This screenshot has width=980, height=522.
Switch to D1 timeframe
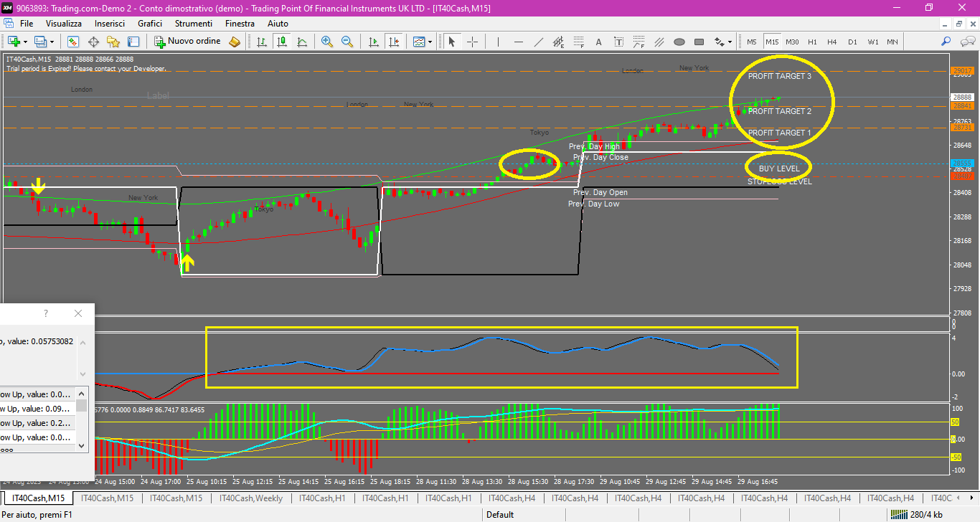tap(852, 42)
